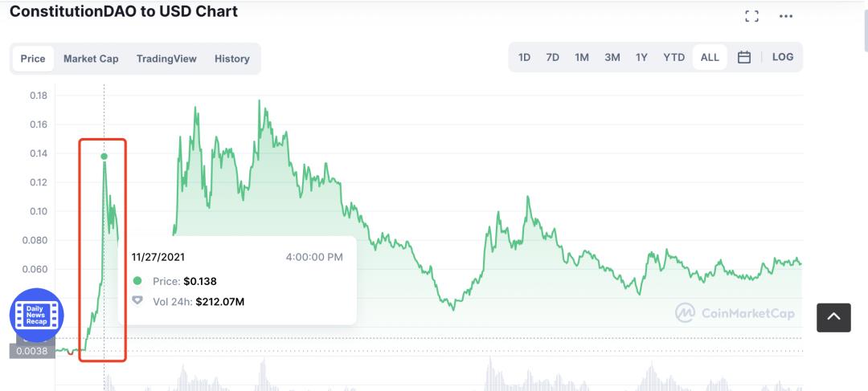Choose the 3M time range
868x391 pixels.
612,57
